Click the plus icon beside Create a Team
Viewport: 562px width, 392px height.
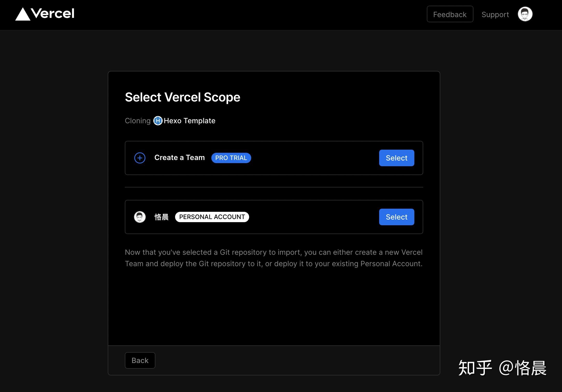tap(140, 158)
